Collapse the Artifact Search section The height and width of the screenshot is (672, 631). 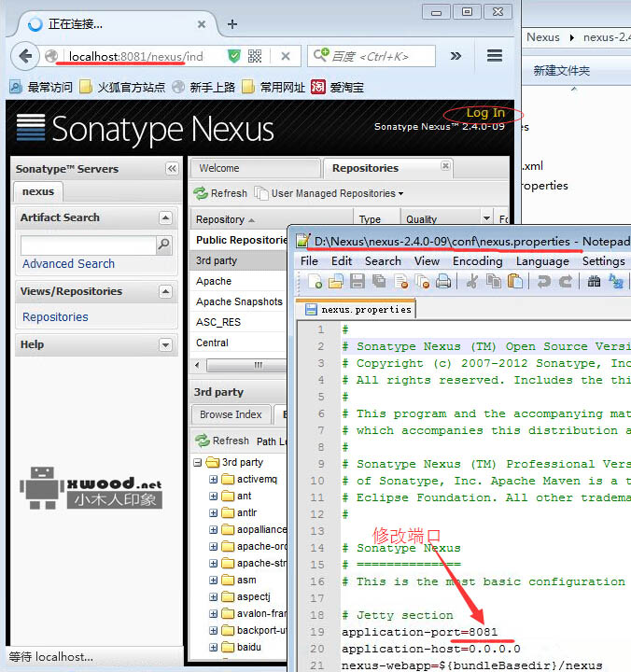(165, 217)
